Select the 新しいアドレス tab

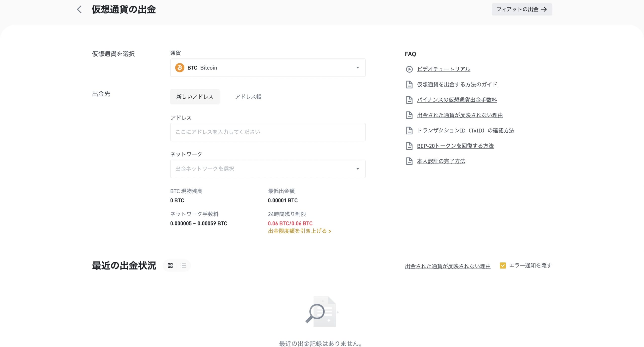[195, 97]
